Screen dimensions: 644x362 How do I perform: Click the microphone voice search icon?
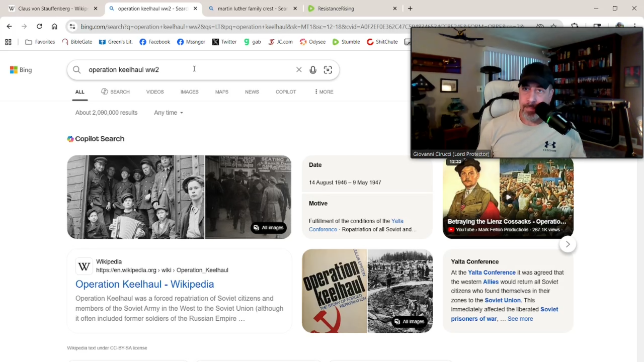click(x=313, y=70)
